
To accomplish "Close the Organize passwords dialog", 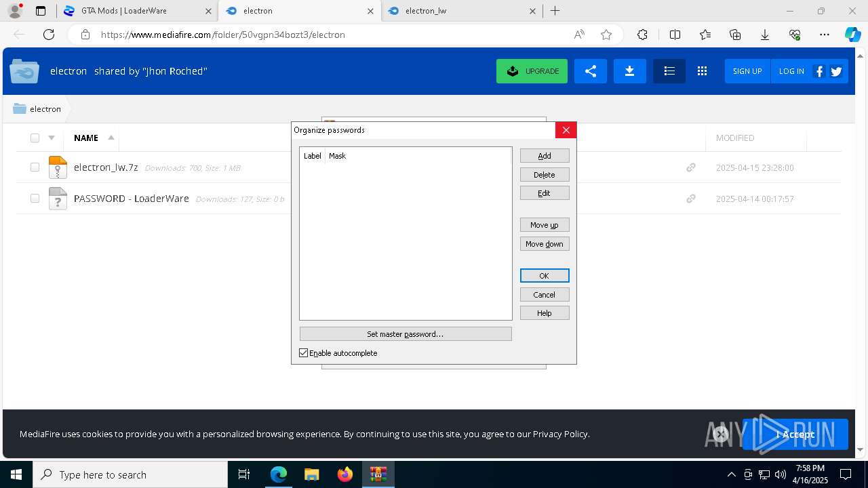I will pyautogui.click(x=566, y=130).
